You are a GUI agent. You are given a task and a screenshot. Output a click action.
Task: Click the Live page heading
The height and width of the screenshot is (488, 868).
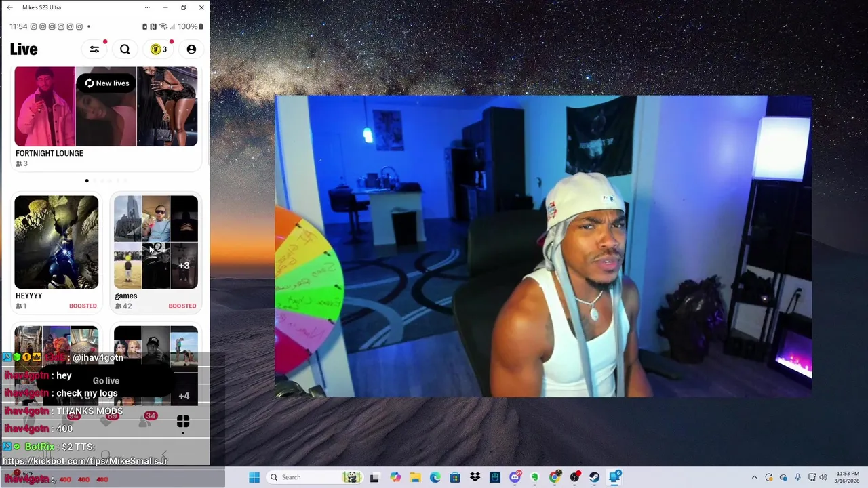pyautogui.click(x=24, y=49)
